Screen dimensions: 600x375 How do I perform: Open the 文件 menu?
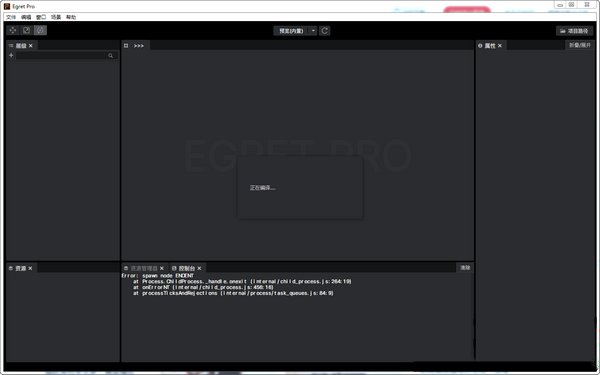point(11,17)
